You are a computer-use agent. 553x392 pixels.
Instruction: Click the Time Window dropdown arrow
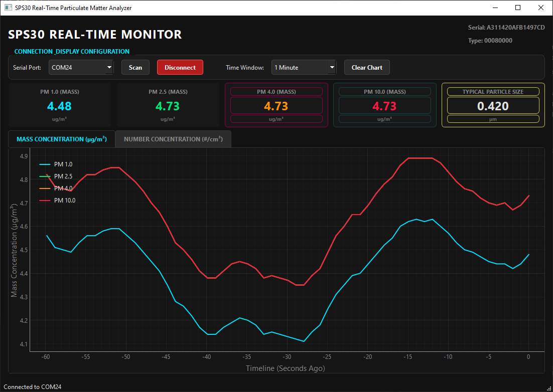[x=332, y=67]
